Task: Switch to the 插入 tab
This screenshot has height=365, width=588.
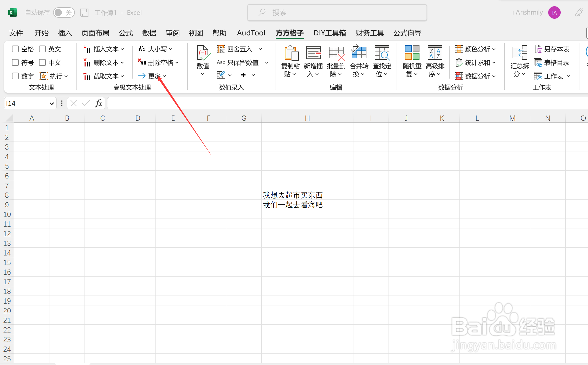Action: pyautogui.click(x=65, y=33)
